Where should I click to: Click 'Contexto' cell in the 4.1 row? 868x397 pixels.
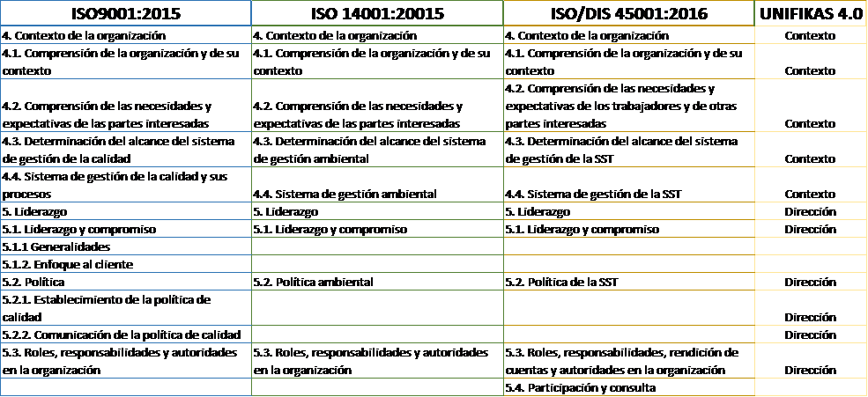coord(811,62)
